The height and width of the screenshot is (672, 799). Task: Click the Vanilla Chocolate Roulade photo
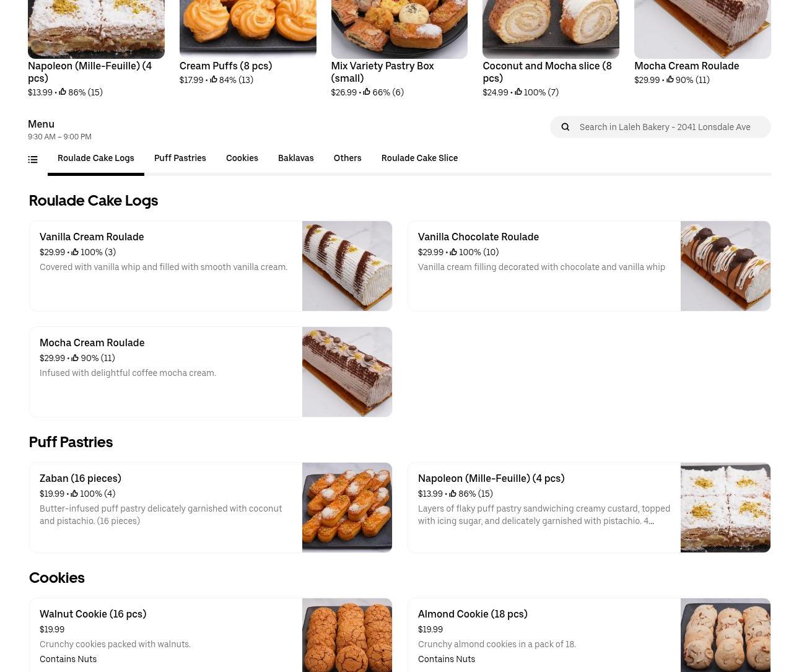click(x=725, y=266)
